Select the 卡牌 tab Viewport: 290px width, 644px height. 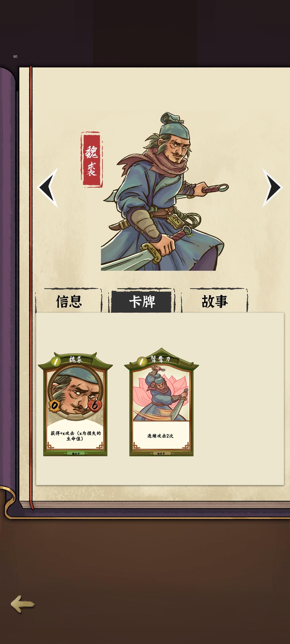[142, 301]
